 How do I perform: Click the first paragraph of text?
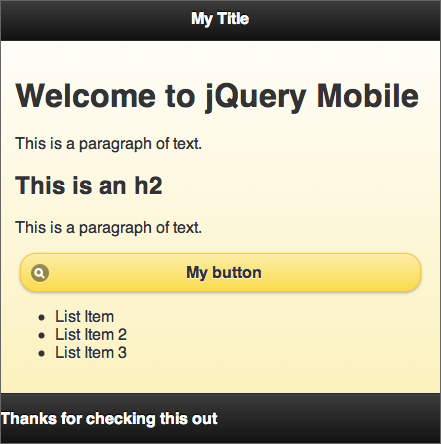(x=109, y=144)
